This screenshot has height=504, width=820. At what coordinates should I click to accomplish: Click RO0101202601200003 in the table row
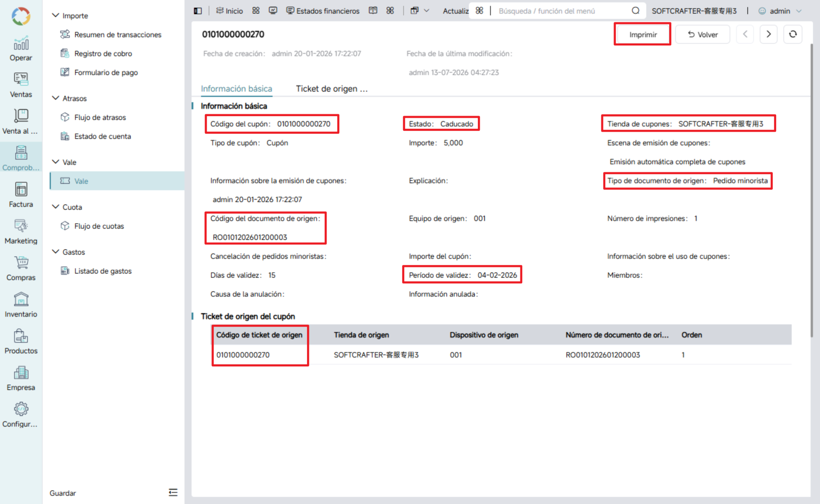(603, 355)
